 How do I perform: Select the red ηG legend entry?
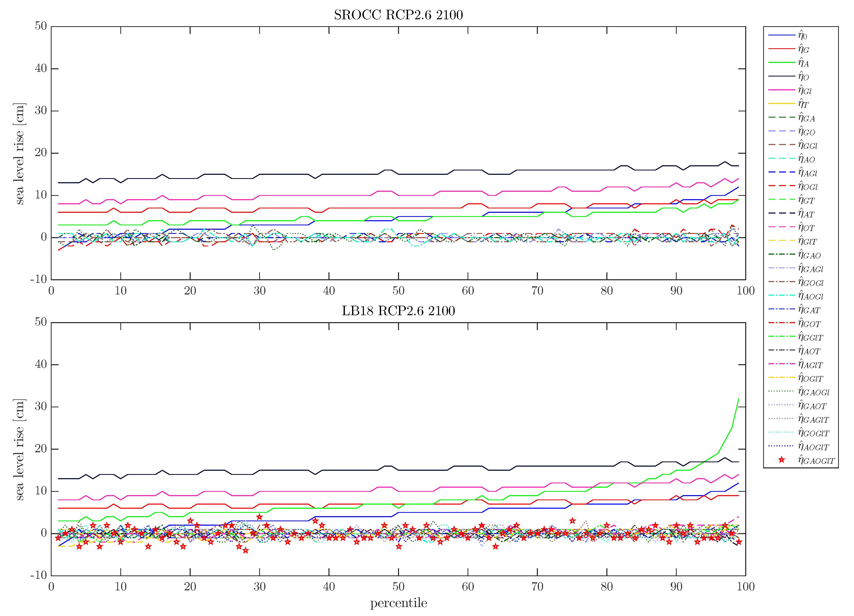pyautogui.click(x=782, y=49)
